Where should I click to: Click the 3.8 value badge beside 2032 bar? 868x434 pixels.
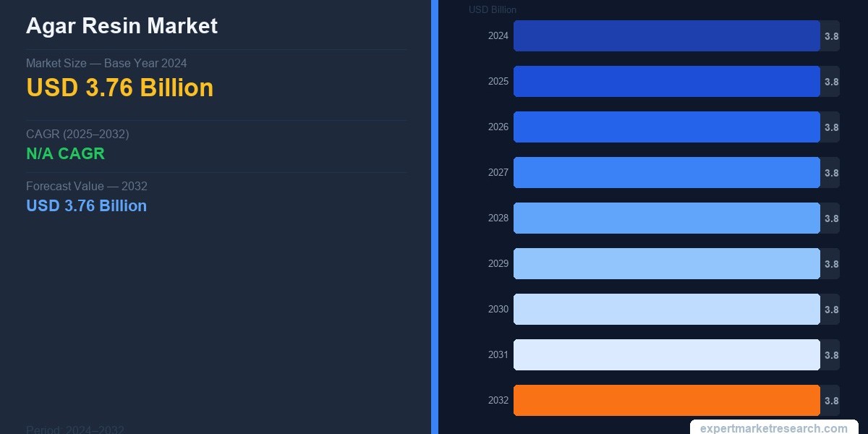click(831, 401)
